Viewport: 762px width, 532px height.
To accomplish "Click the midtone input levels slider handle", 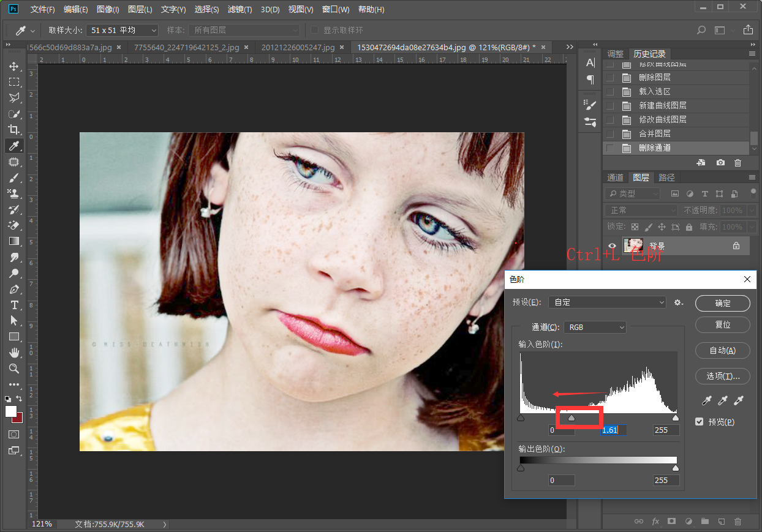I will click(571, 418).
